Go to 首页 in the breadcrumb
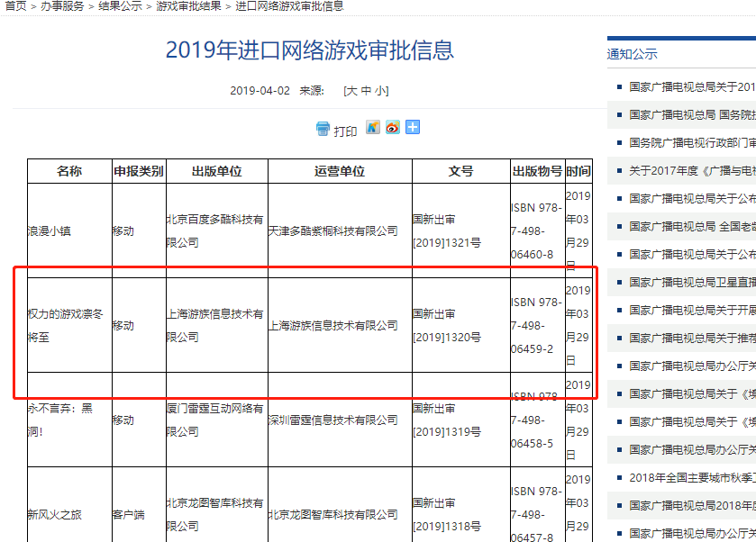 click(15, 6)
